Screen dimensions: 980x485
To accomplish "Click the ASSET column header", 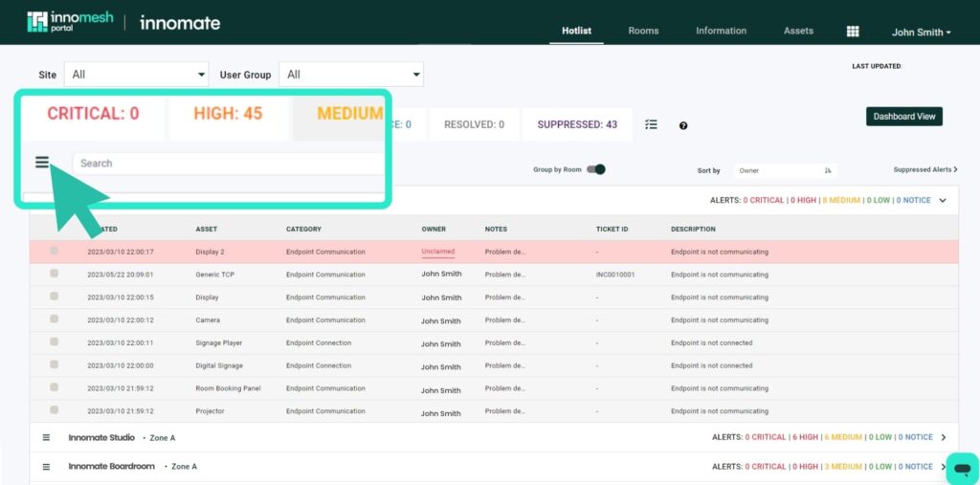I will click(207, 230).
